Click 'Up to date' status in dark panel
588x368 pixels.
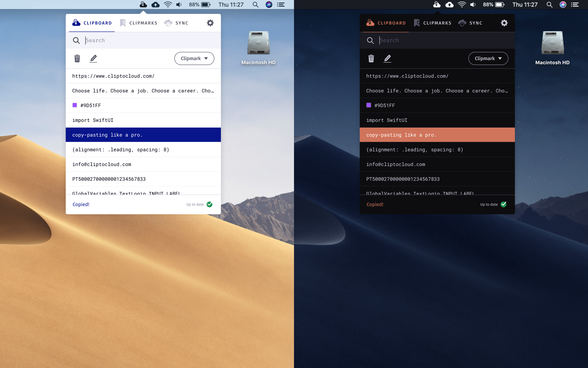[489, 204]
